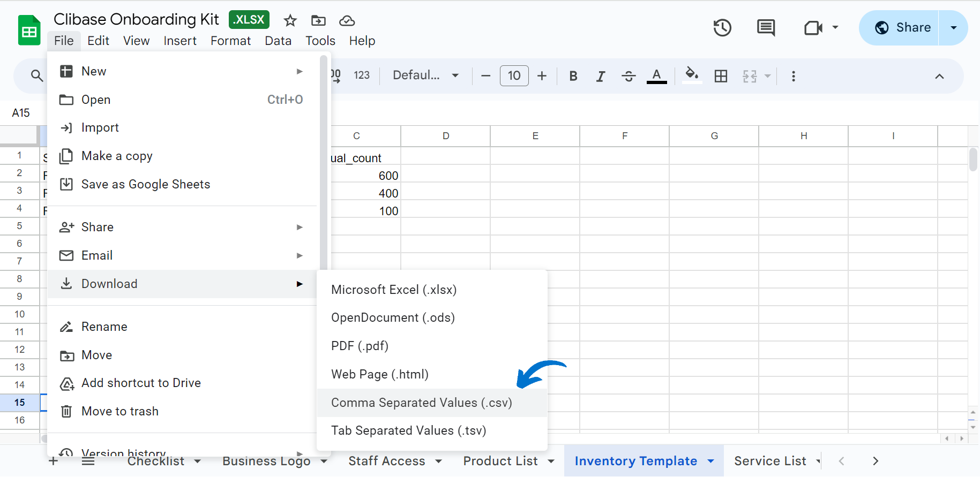The image size is (980, 477).
Task: Open the Share button dropdown arrow
Action: point(953,28)
